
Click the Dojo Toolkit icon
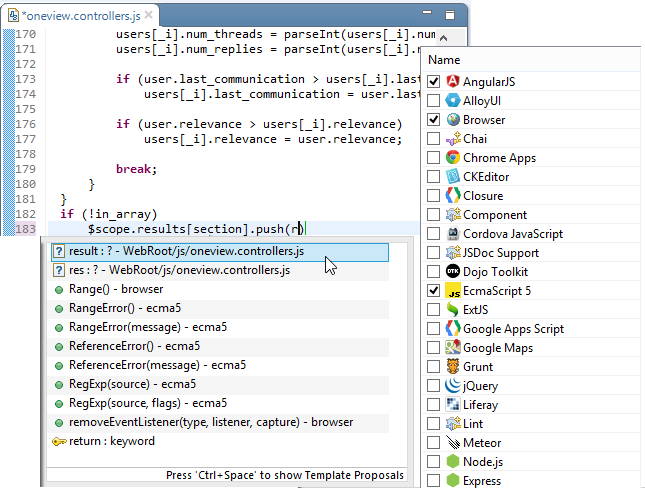tap(453, 271)
